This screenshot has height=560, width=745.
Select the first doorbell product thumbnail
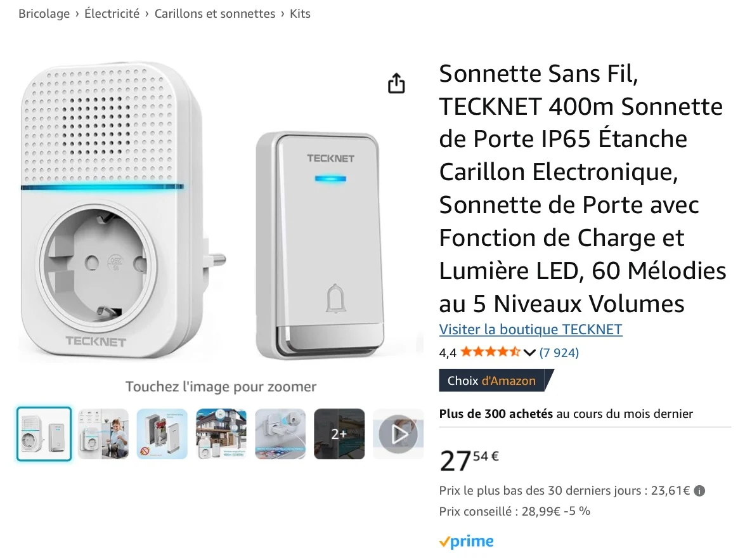[44, 434]
